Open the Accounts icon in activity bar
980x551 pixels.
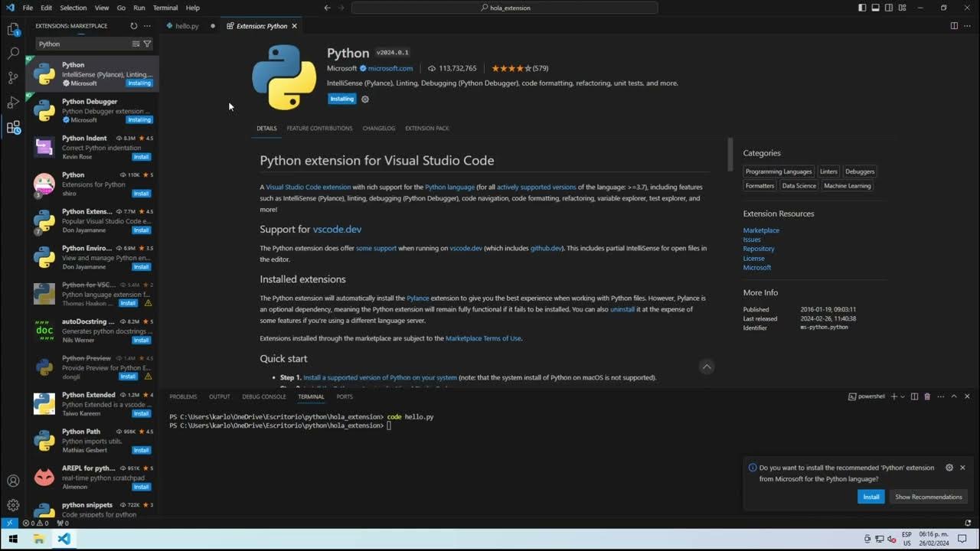click(x=13, y=481)
